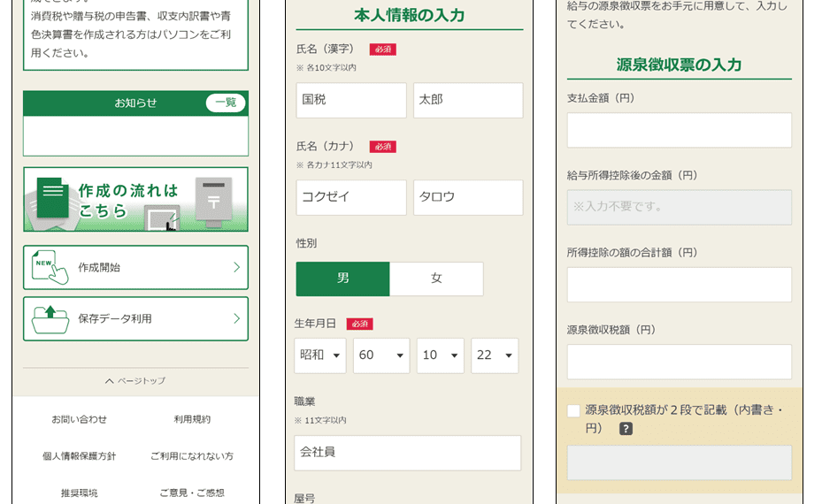Click the ※ 各カナ11文字以内 note
822x504 pixels.
[x=334, y=165]
